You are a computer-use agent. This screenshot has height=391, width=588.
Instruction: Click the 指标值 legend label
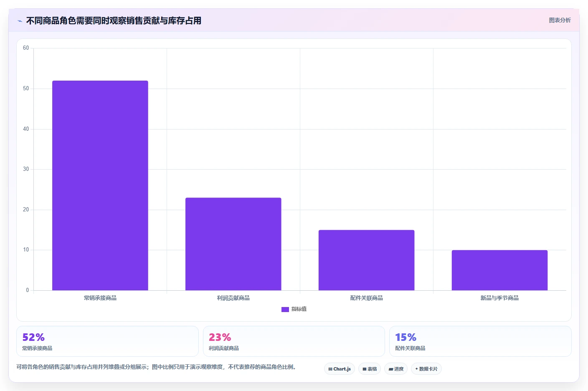[x=299, y=309]
